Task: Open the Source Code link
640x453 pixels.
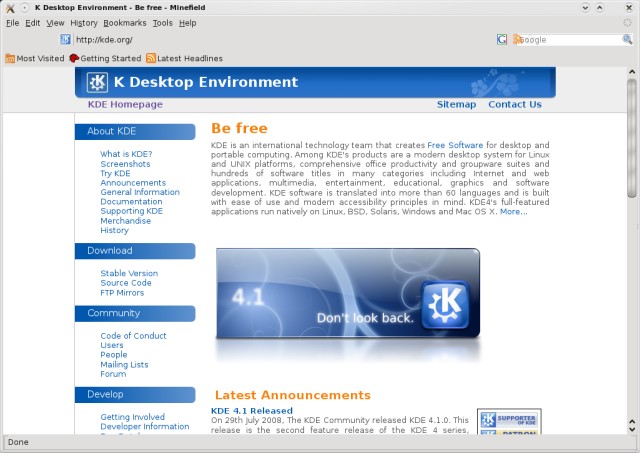Action: tap(126, 283)
